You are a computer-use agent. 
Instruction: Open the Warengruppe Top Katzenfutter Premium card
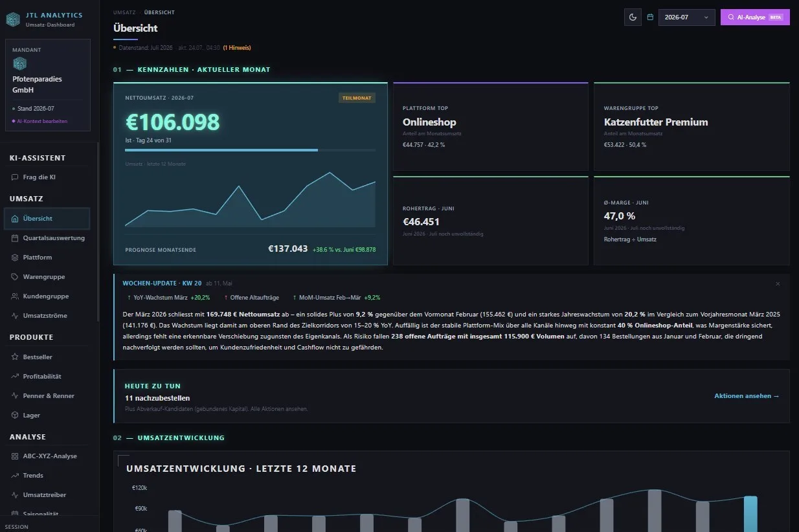[x=692, y=126]
